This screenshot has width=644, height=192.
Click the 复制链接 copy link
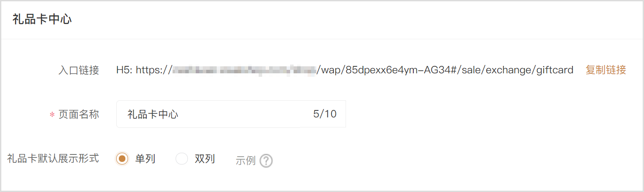606,70
